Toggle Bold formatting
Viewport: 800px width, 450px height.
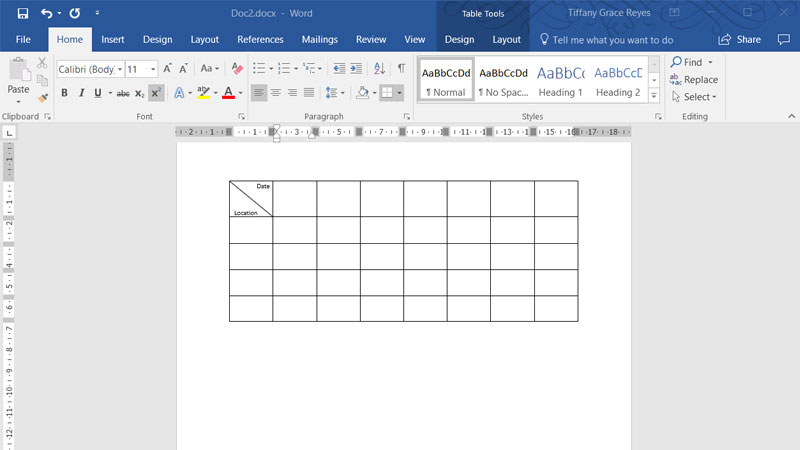(64, 93)
